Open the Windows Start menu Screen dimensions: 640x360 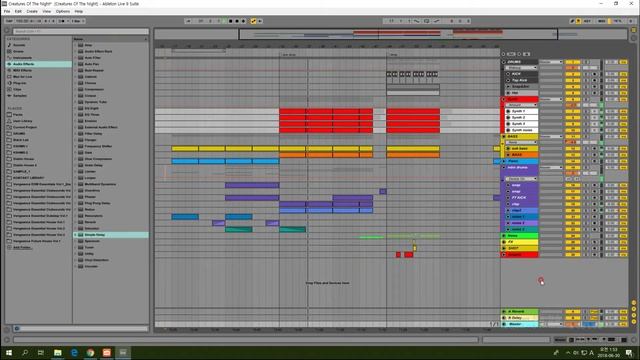[9, 352]
